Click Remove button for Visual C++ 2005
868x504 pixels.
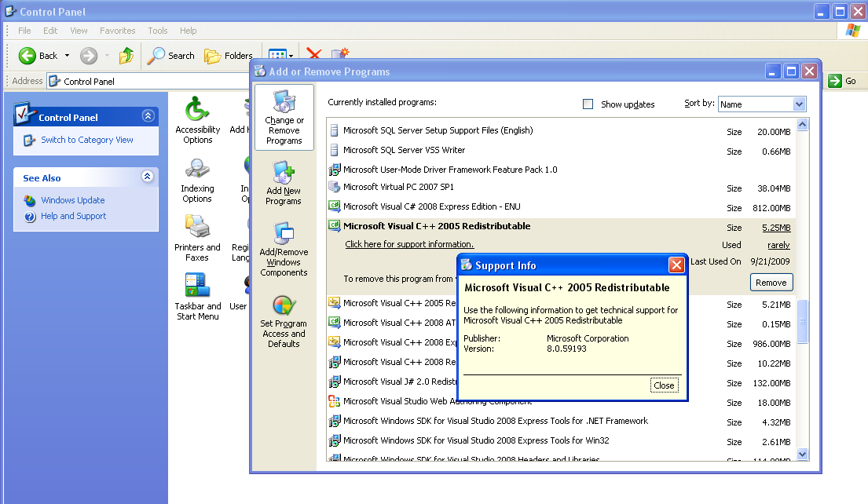pyautogui.click(x=771, y=283)
